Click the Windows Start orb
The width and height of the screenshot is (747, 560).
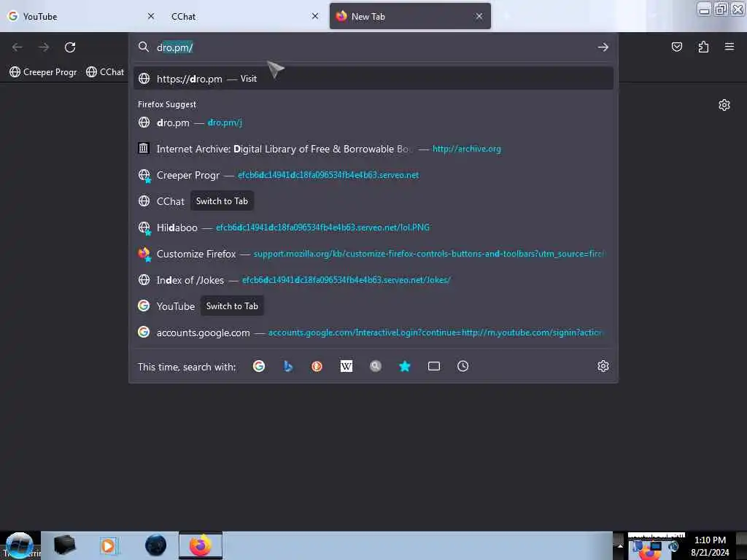[19, 545]
